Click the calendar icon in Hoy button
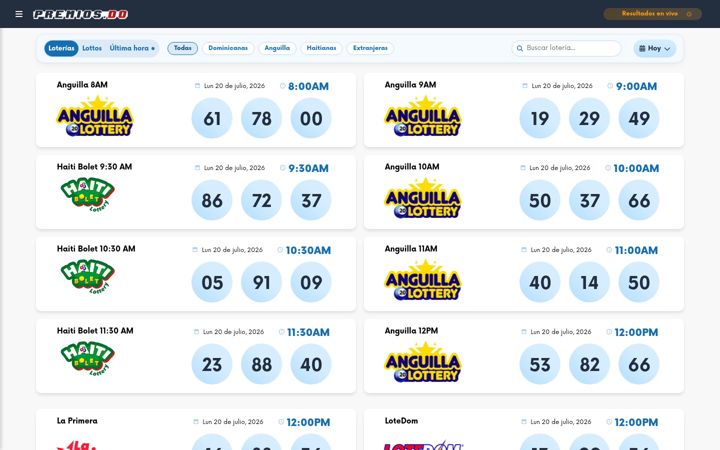 tap(642, 48)
